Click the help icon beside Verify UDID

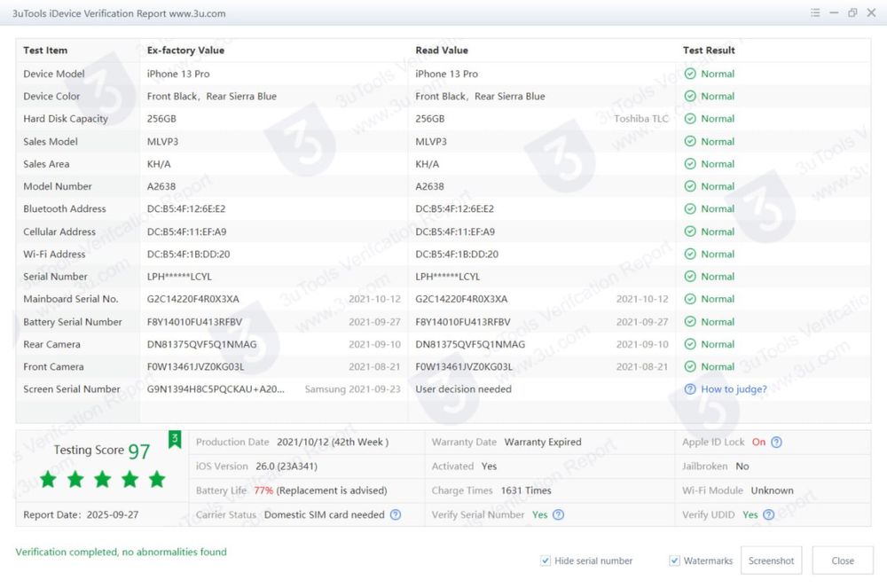[768, 514]
